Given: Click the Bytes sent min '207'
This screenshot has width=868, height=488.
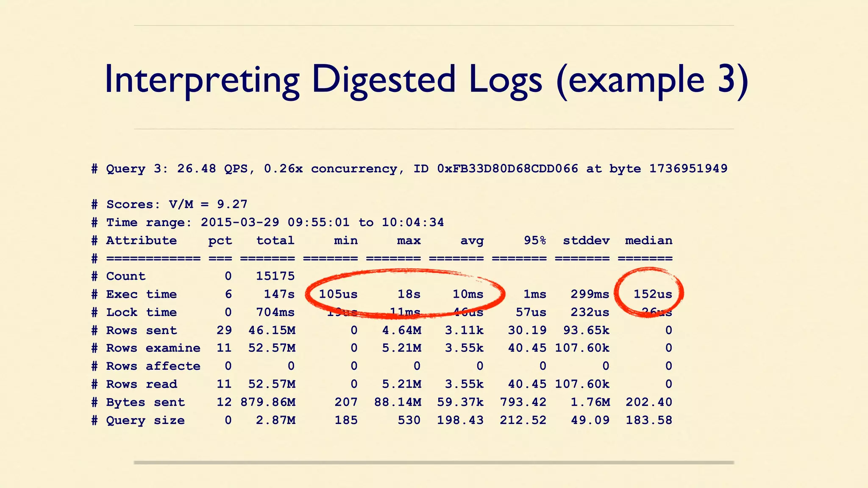Looking at the screenshot, I should [x=346, y=402].
